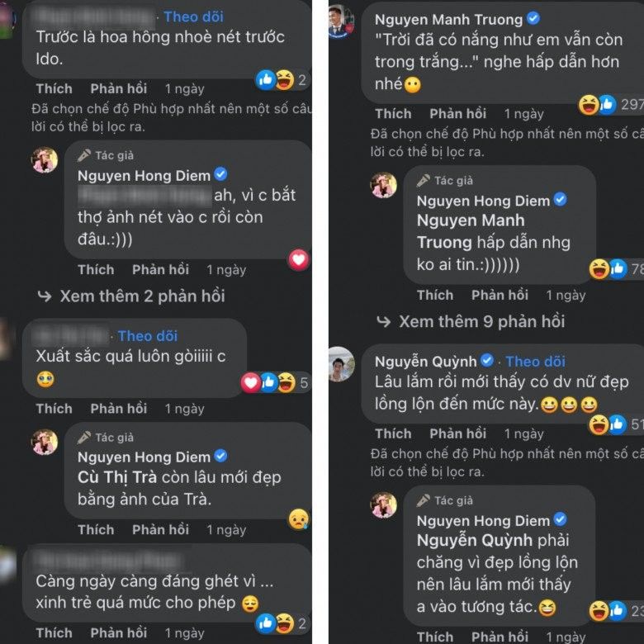Screen dimensions: 644x644
Task: Click verified badge next to Nguyen Manh Truong
Action: (x=534, y=19)
